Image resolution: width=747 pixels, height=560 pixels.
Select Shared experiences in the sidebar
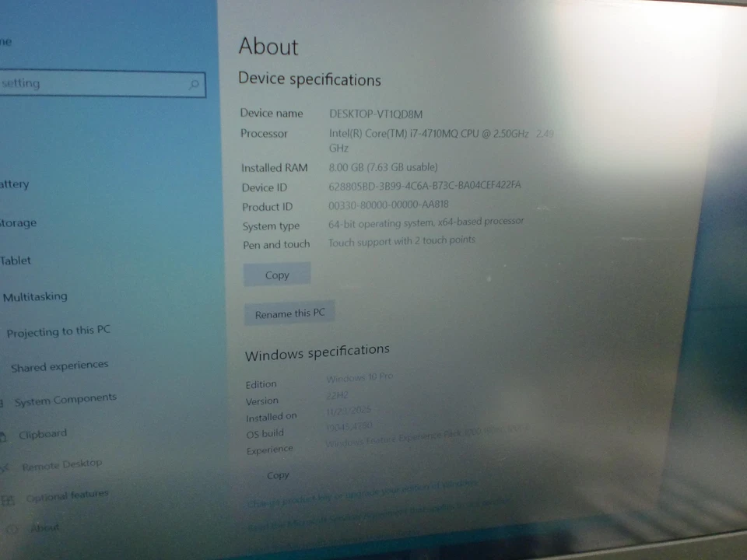click(61, 365)
